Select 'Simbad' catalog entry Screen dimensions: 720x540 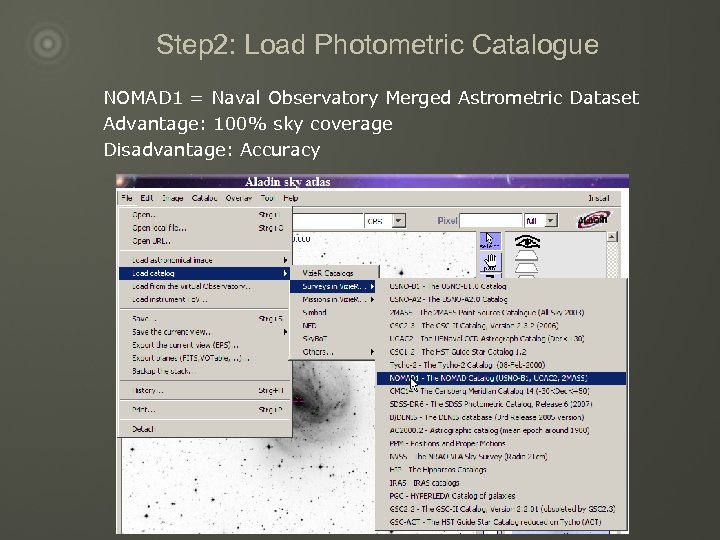(333, 312)
